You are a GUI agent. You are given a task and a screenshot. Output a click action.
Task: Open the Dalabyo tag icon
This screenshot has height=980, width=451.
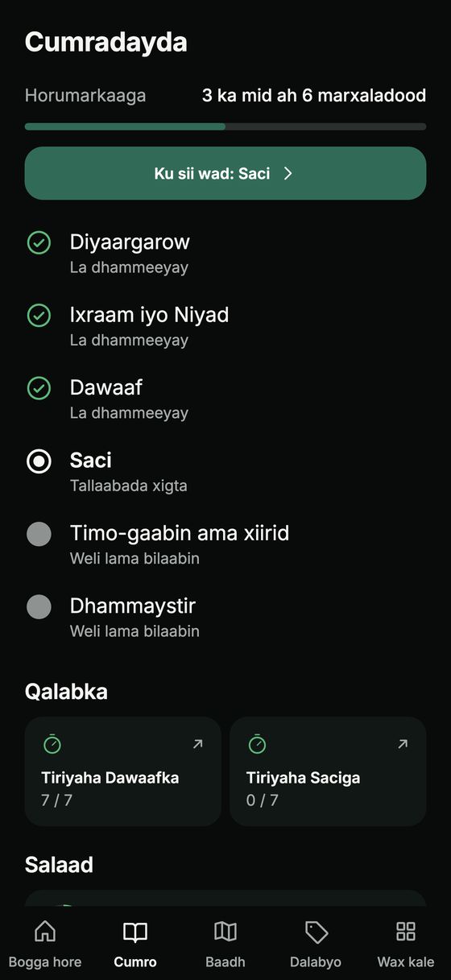(316, 932)
